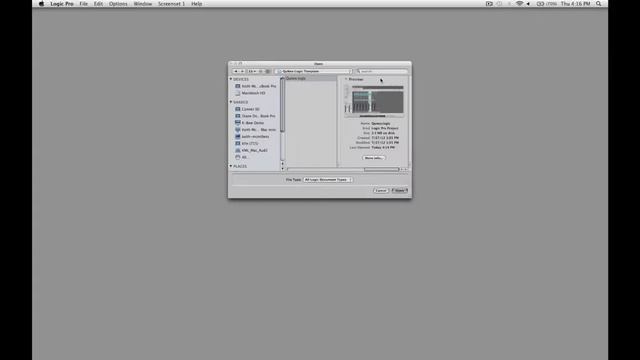Collapse the PLACES sidebar section

[x=231, y=166]
